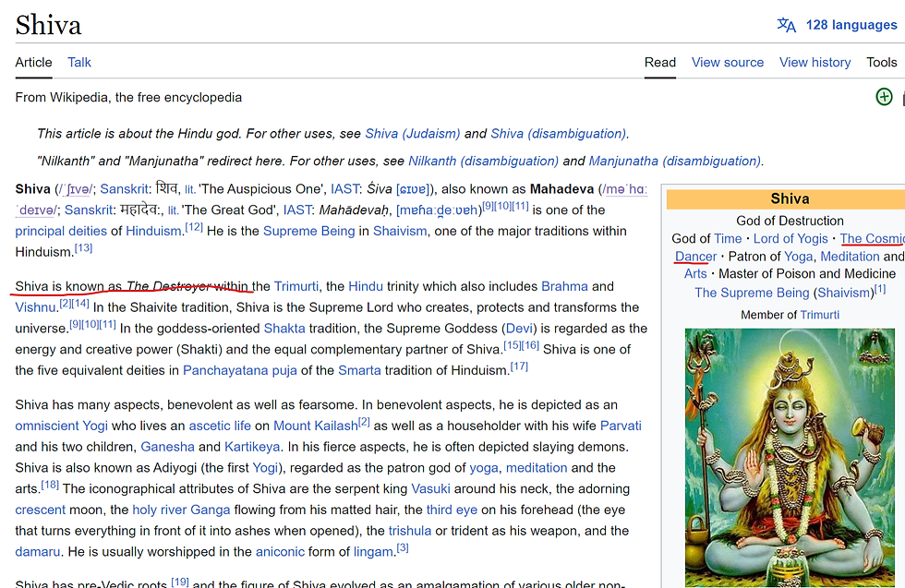Switch to the Talk tab

(79, 63)
